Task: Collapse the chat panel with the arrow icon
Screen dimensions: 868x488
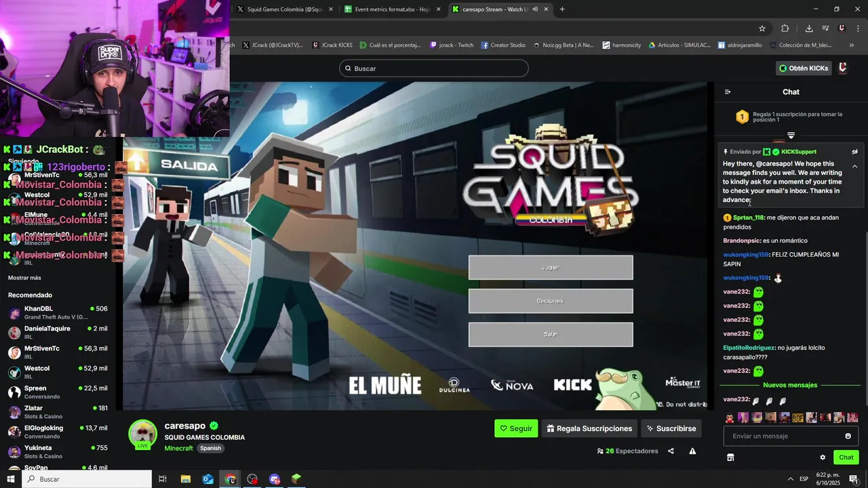Action: point(728,92)
